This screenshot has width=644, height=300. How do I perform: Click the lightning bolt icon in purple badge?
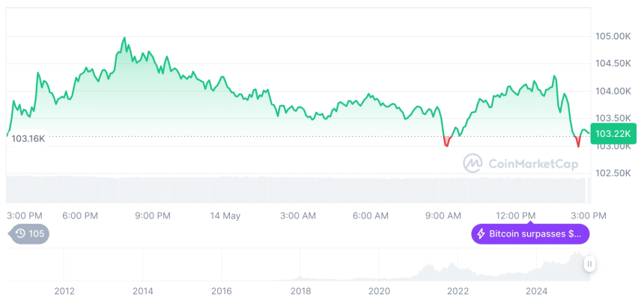coord(481,234)
